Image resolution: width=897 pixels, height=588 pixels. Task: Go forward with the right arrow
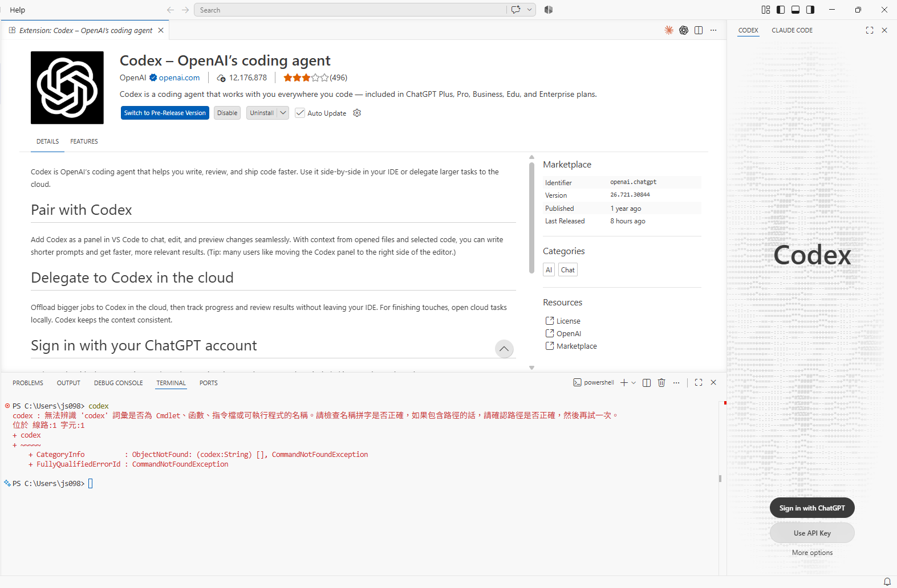coord(185,10)
